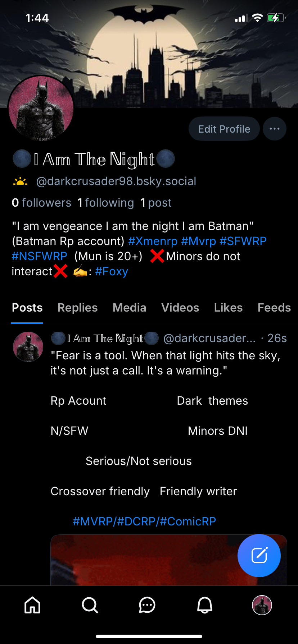This screenshot has width=298, height=644.
Task: Enlarge the large Batman profile picture
Action: (41, 108)
